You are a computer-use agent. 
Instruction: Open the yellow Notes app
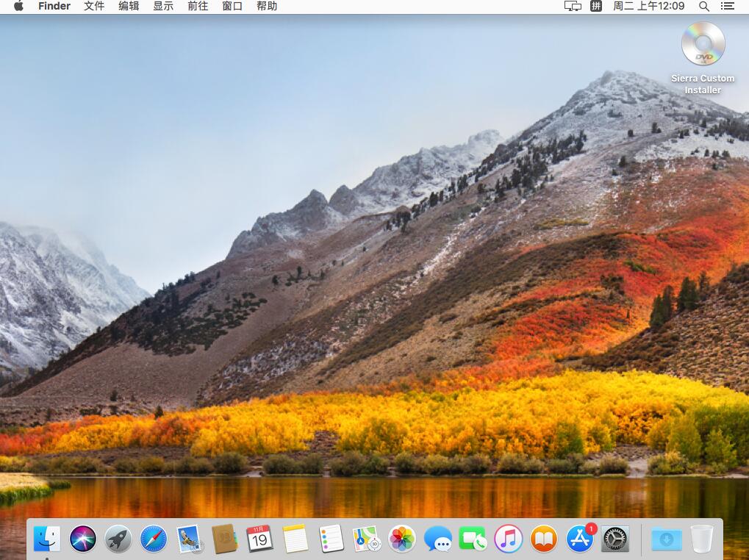point(295,539)
